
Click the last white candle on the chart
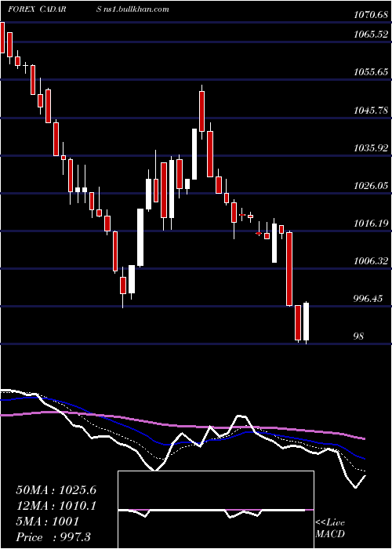[307, 322]
